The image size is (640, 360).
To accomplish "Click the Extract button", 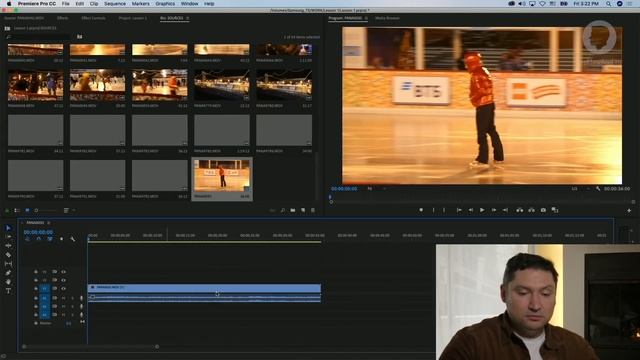I will 531,210.
